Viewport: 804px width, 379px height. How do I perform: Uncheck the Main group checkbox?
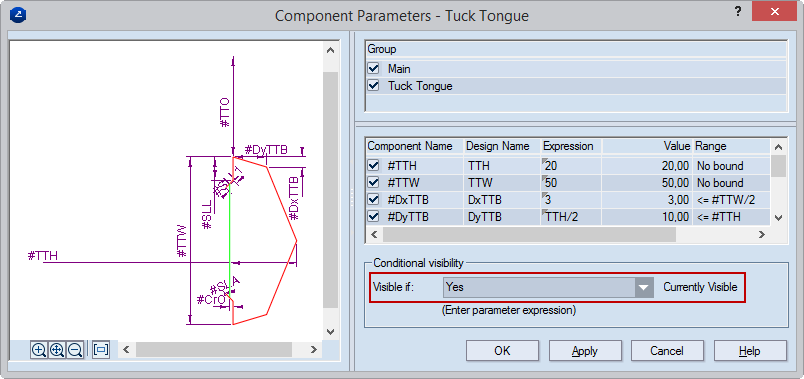pos(373,68)
